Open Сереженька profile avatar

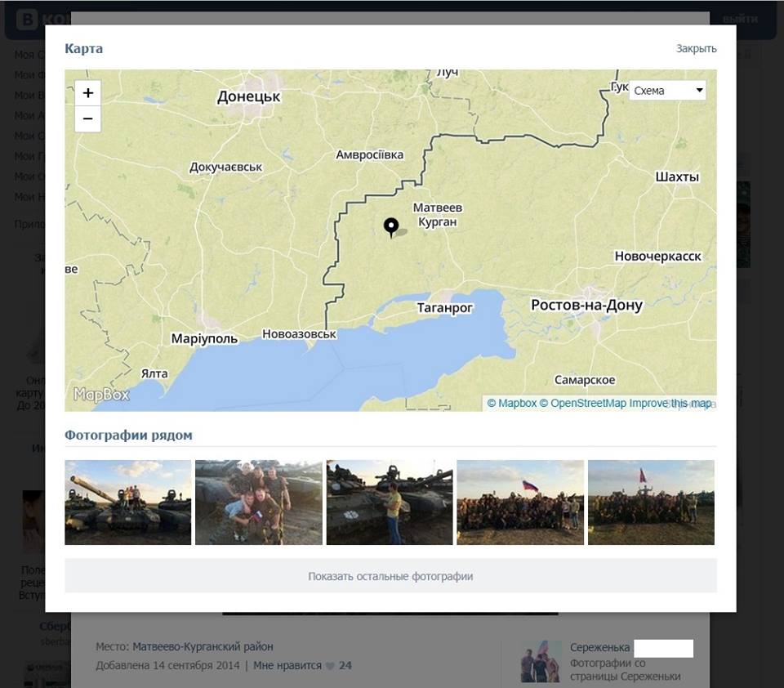point(541,661)
